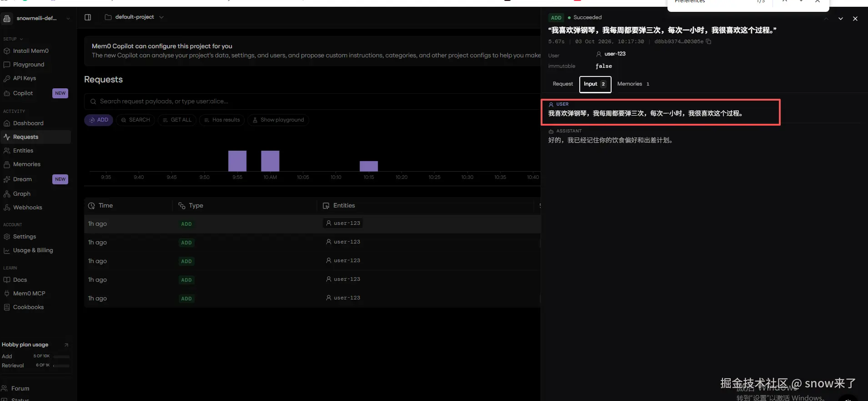This screenshot has width=868, height=401.
Task: Copy the request ID d8bb9374
Action: click(708, 41)
